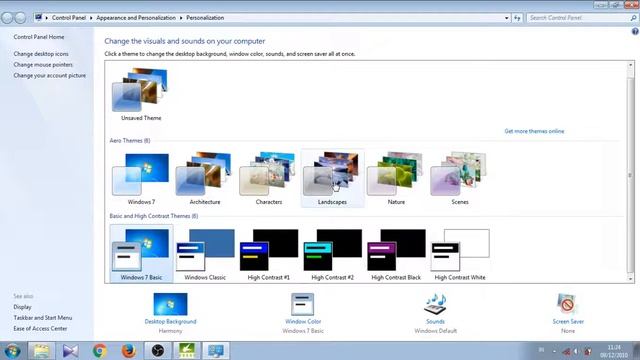Apply the Windows Classic theme
This screenshot has width=640, height=360.
pyautogui.click(x=205, y=254)
